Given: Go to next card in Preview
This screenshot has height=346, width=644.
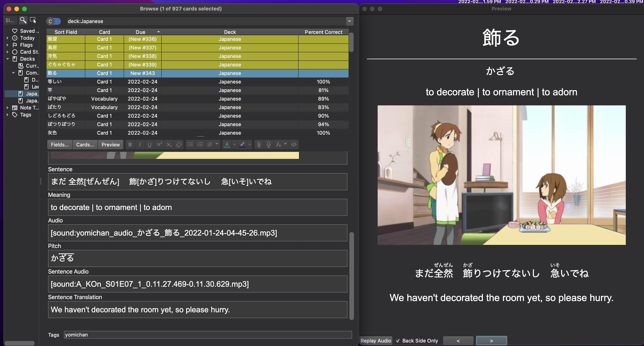Looking at the screenshot, I should 491,341.
